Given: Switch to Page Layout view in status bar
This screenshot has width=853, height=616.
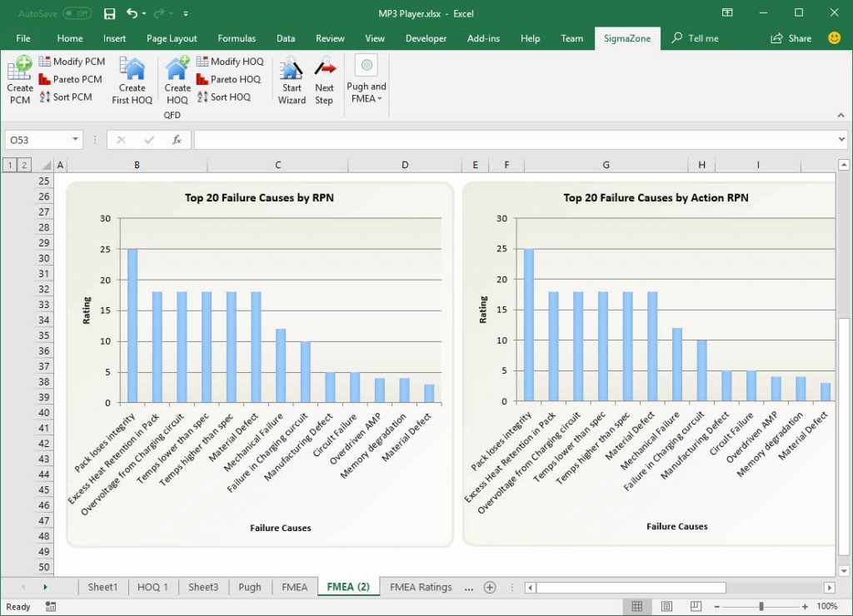Looking at the screenshot, I should 666,606.
